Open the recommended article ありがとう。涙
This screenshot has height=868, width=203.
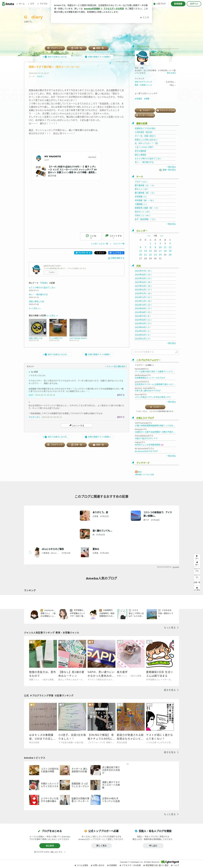point(100,512)
